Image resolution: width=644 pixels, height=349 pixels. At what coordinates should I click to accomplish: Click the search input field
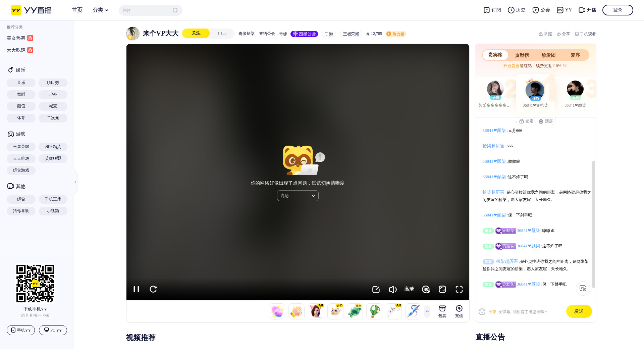point(146,10)
